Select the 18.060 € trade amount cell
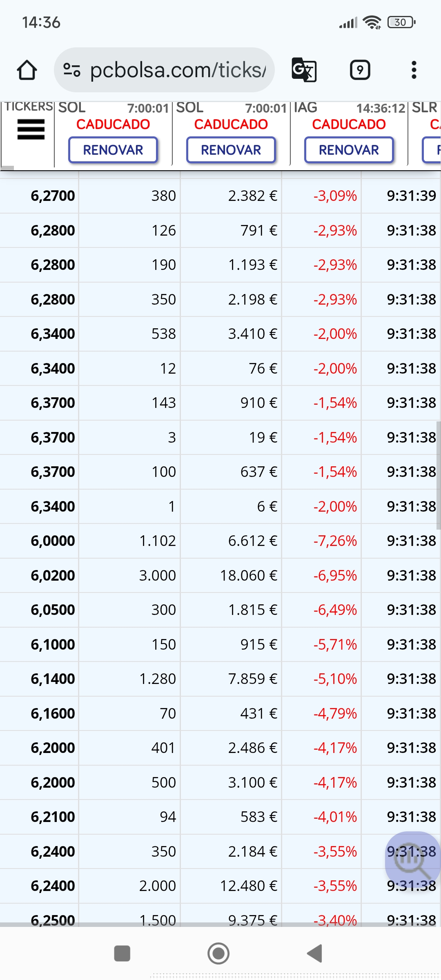 [x=248, y=575]
